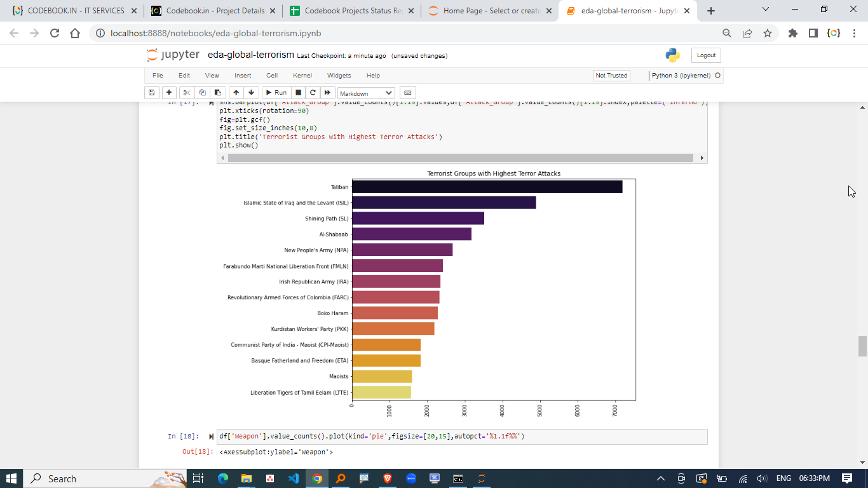Move selected cell down with arrow icon
Screen dimensions: 868x488
[x=251, y=93]
